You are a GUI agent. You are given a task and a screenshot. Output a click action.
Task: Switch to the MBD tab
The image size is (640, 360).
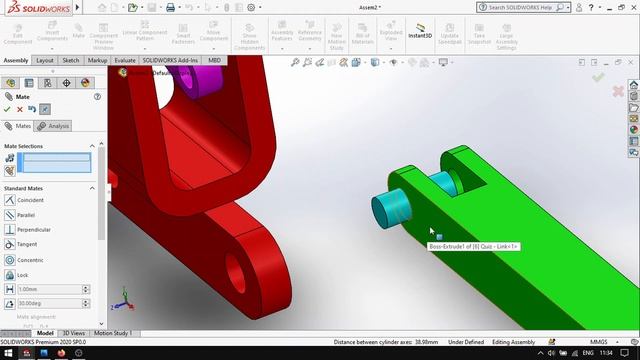(x=214, y=60)
